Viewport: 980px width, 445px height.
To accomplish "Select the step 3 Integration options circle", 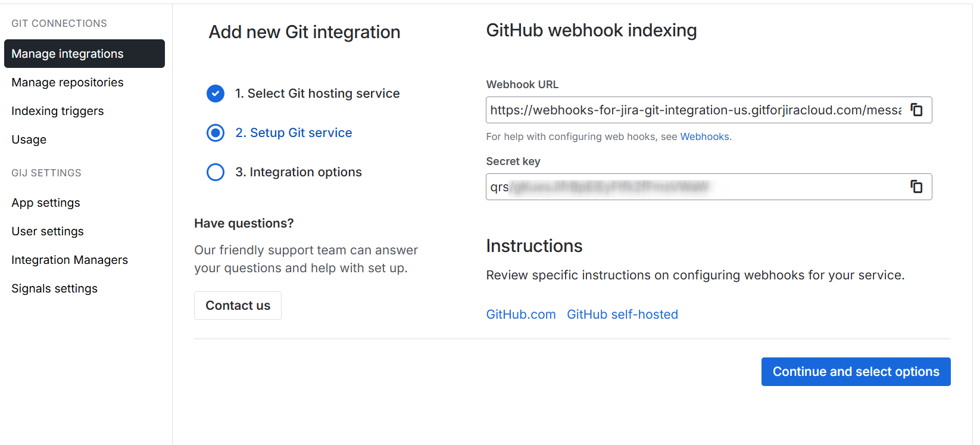I will 216,172.
